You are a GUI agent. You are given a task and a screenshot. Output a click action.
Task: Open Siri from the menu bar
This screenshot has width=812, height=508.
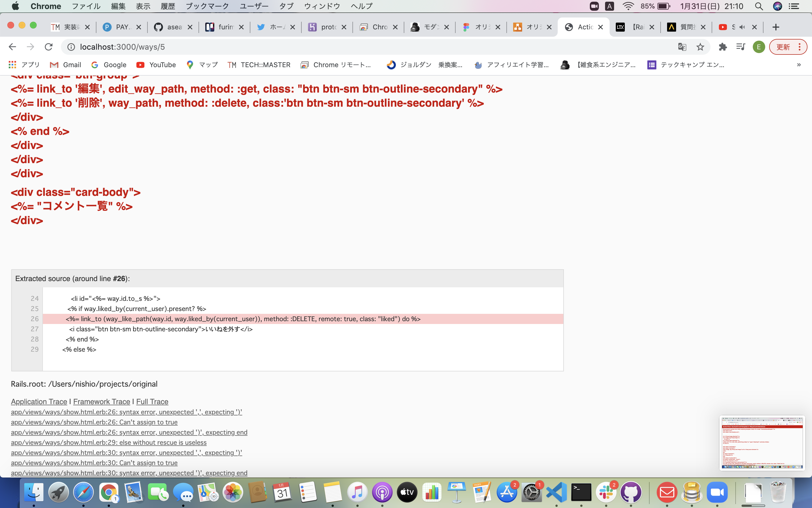coord(777,6)
